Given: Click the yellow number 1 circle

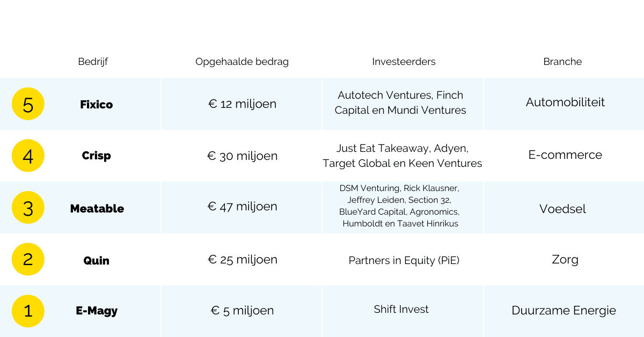Looking at the screenshot, I should click(28, 311).
